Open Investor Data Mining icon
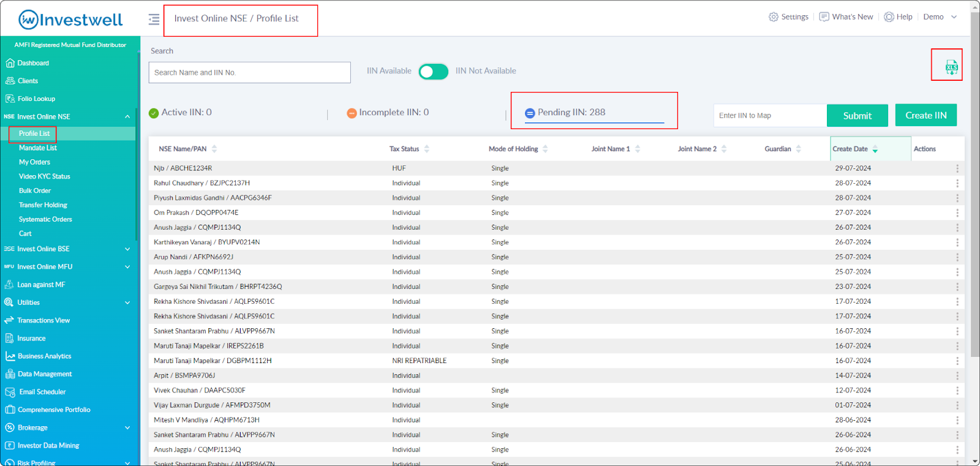980x466 pixels. 10,446
